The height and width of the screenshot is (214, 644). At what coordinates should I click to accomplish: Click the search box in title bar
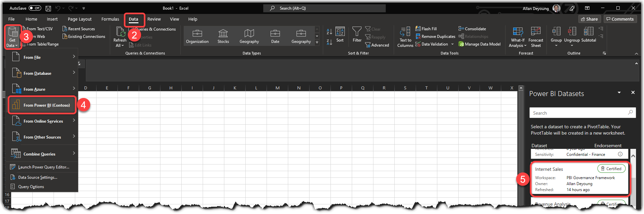click(x=324, y=8)
